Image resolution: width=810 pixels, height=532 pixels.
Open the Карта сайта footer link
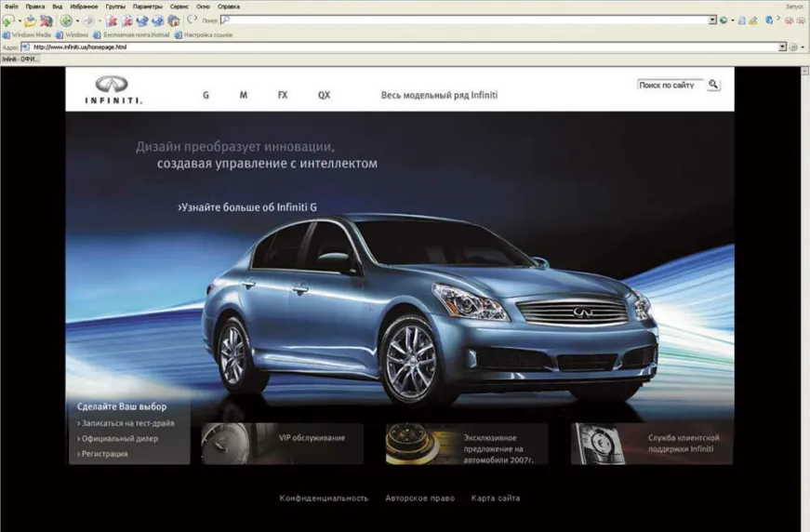495,499
